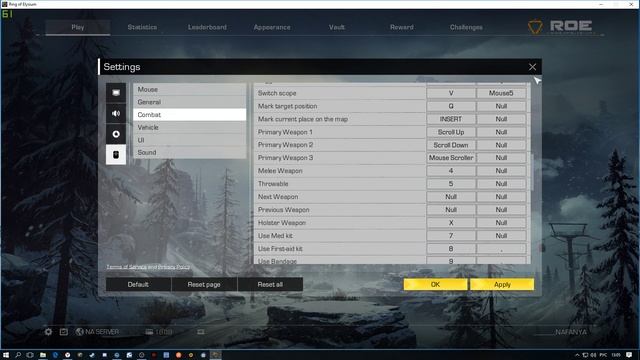Rebind Use Med kit key 7

tap(451, 236)
